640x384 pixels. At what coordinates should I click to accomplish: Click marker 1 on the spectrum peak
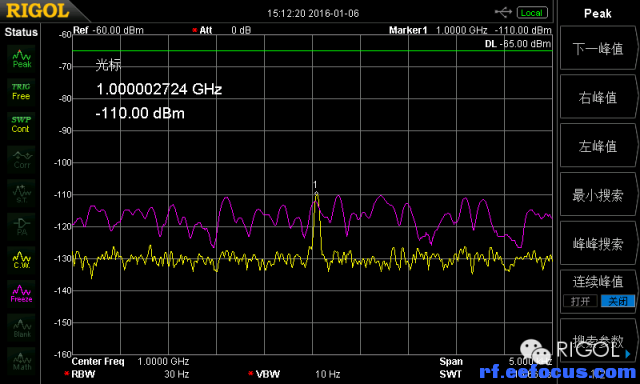pyautogui.click(x=316, y=193)
